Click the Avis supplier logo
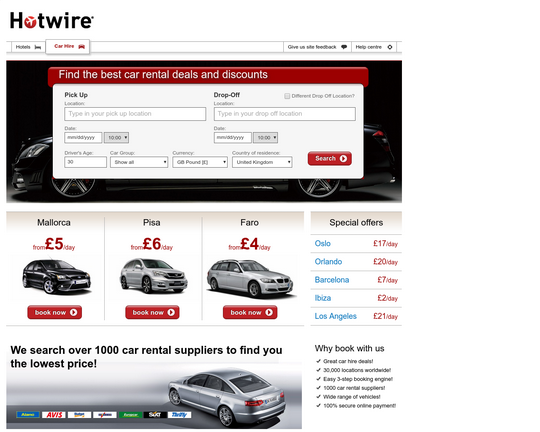Viewport: 540px width, 432px height. tap(54, 415)
